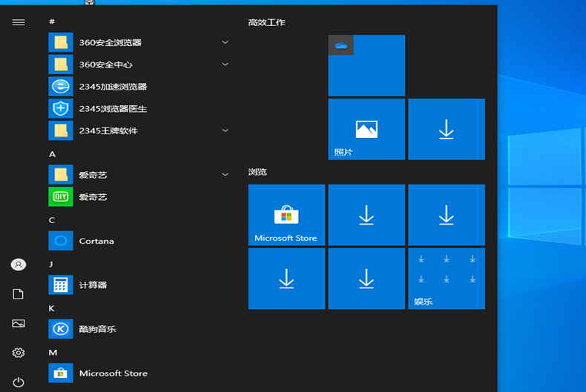Click the 照片 Photos tile
The width and height of the screenshot is (586, 392).
point(366,130)
